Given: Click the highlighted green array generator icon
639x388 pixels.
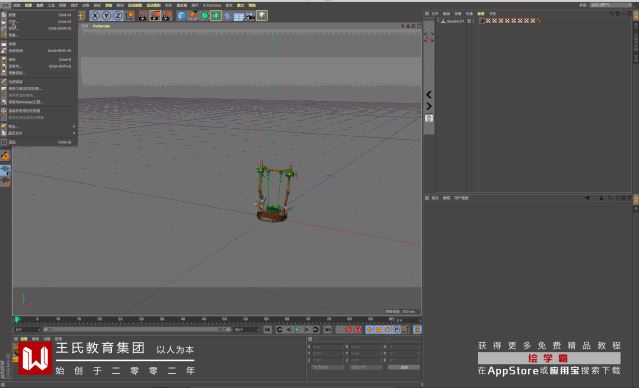Looking at the screenshot, I should pos(216,16).
